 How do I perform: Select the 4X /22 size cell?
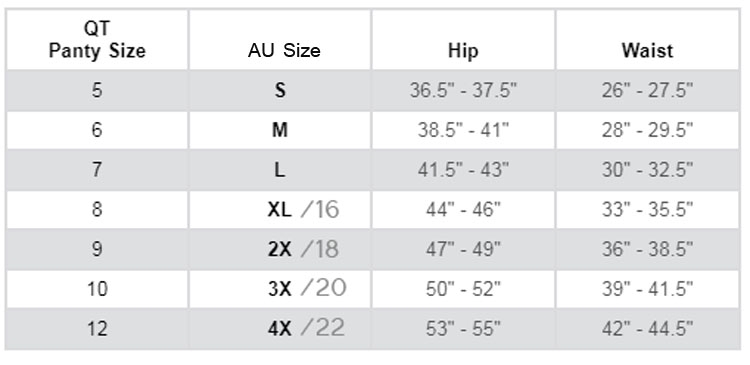click(280, 329)
